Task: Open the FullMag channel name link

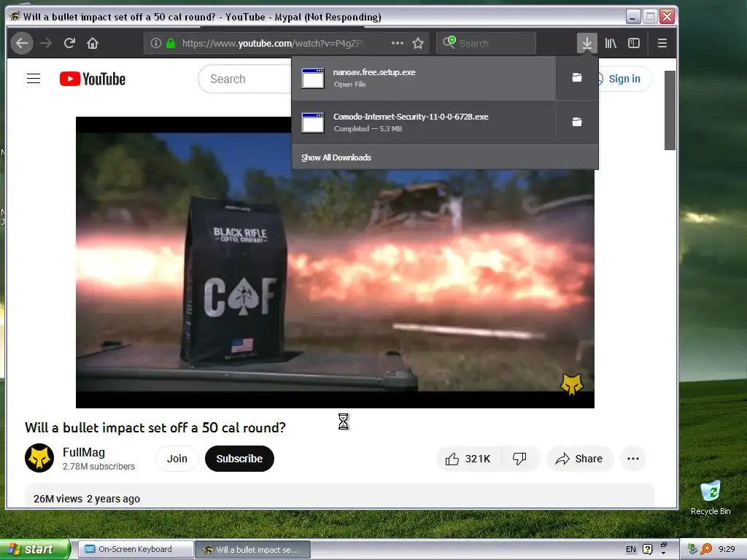Action: (84, 452)
